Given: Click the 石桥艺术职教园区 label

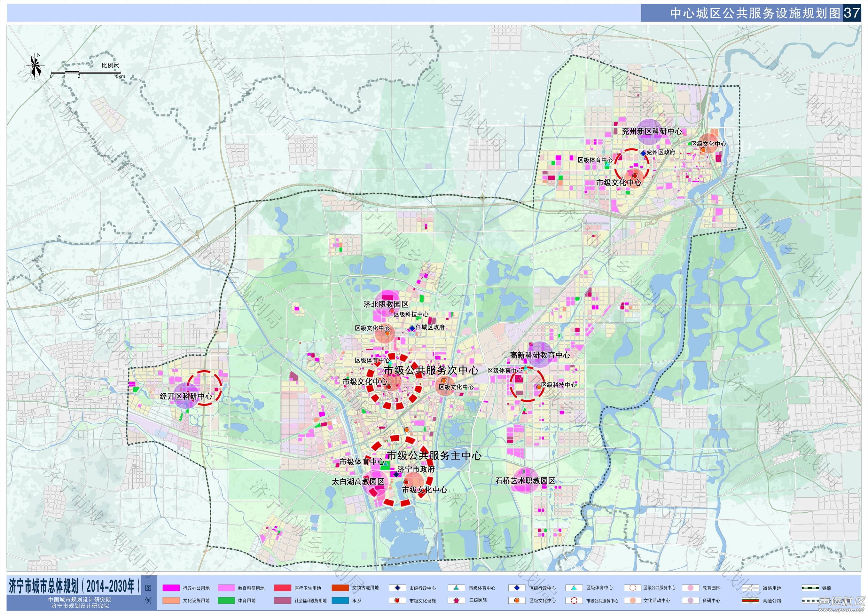Looking at the screenshot, I should pos(526,481).
